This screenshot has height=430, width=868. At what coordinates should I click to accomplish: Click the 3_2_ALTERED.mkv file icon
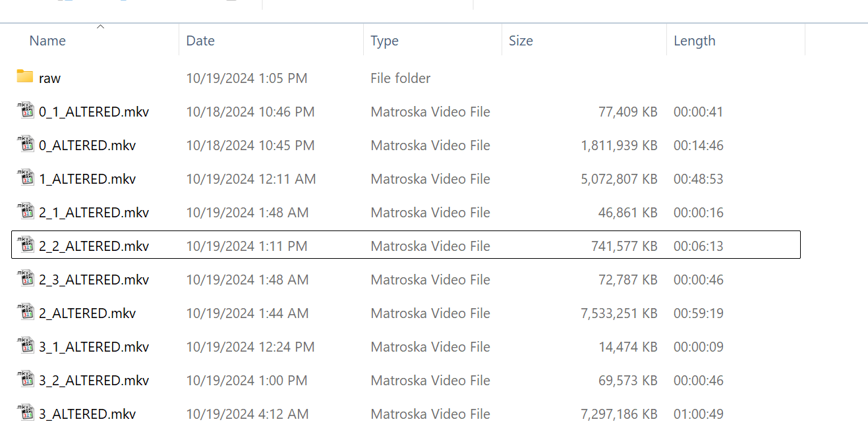[x=25, y=379]
